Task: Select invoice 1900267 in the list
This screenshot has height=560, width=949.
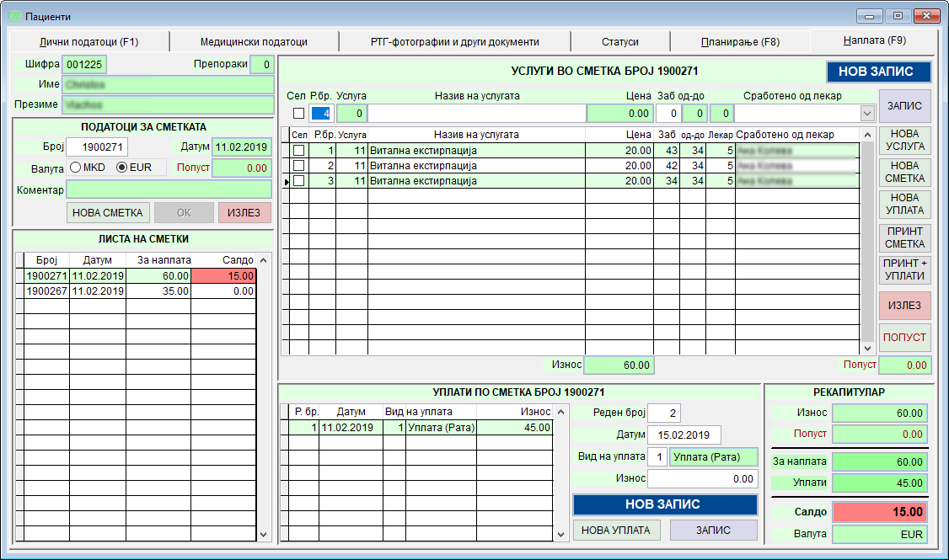Action: point(46,291)
